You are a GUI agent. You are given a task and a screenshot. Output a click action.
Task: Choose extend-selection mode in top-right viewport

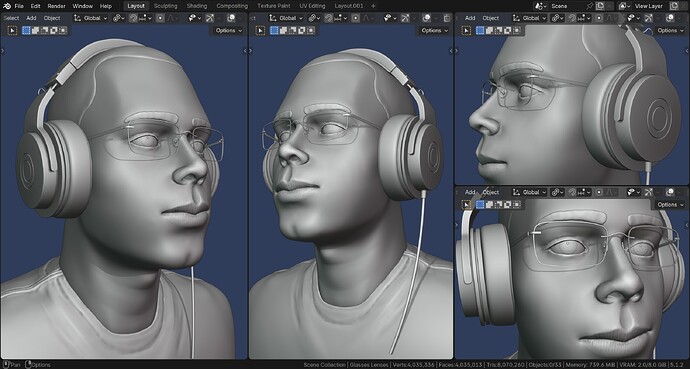click(x=489, y=30)
